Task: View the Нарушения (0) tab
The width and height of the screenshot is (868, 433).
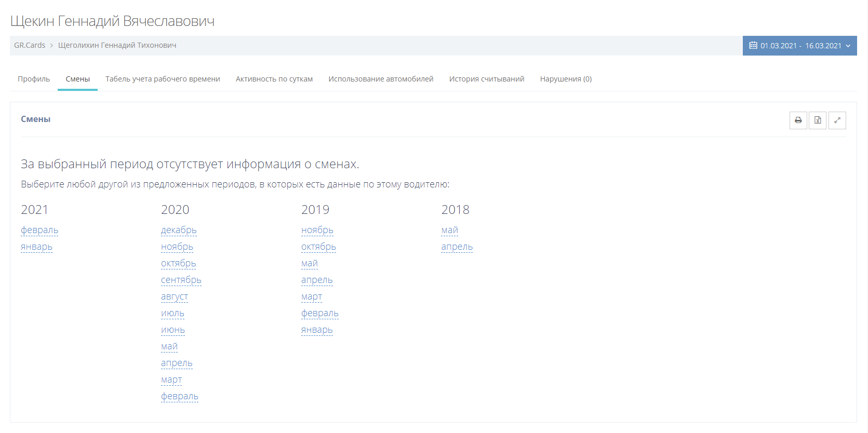Action: 566,79
